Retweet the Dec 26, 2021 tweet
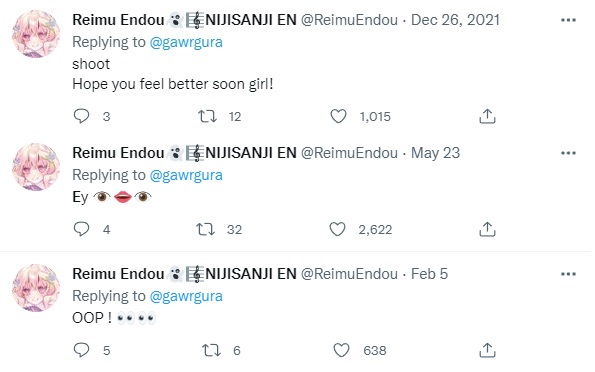Image resolution: width=595 pixels, height=372 pixels. tap(207, 116)
